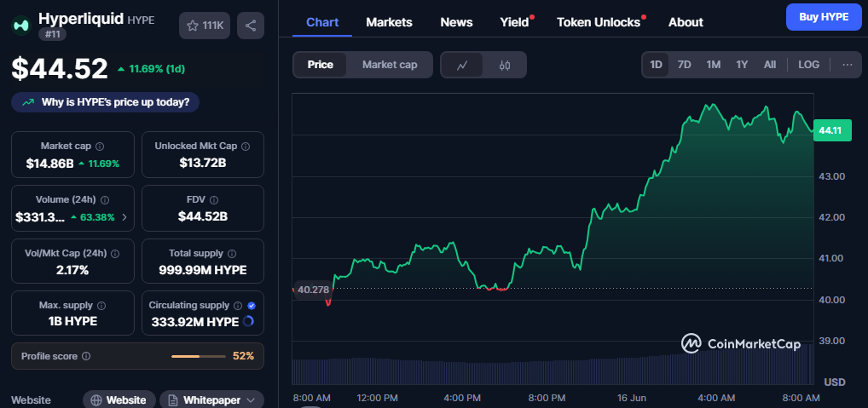The width and height of the screenshot is (868, 408).
Task: Expand the Whitepaper dropdown chevron
Action: [251, 400]
